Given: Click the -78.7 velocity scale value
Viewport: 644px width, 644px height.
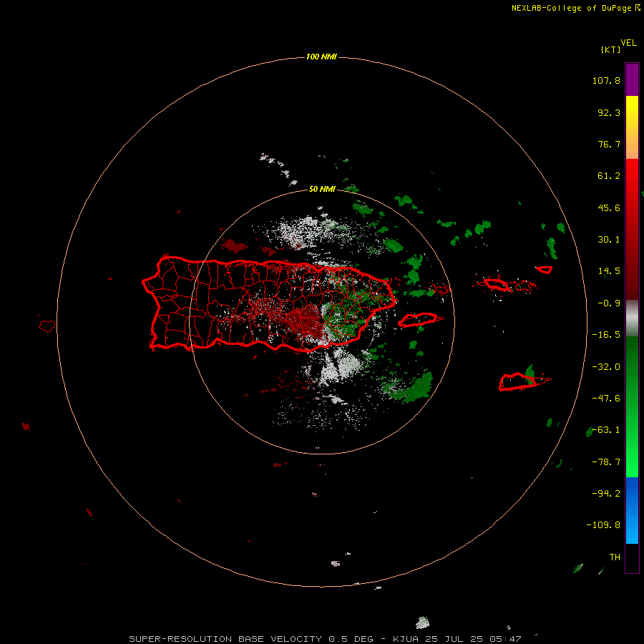Looking at the screenshot, I should 606,462.
